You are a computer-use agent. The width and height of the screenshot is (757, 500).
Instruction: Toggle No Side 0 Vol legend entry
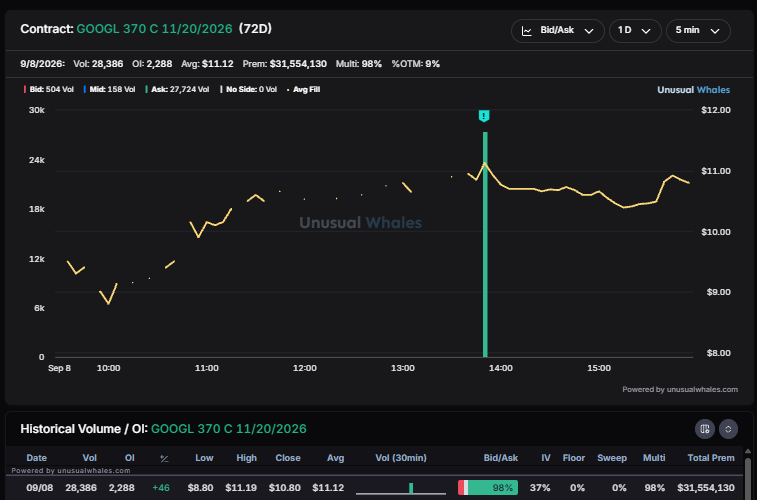pos(249,89)
